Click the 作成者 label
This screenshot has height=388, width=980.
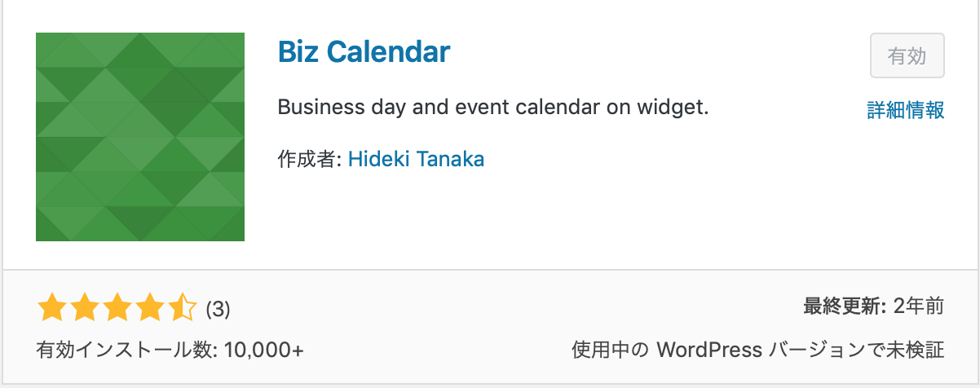click(309, 159)
